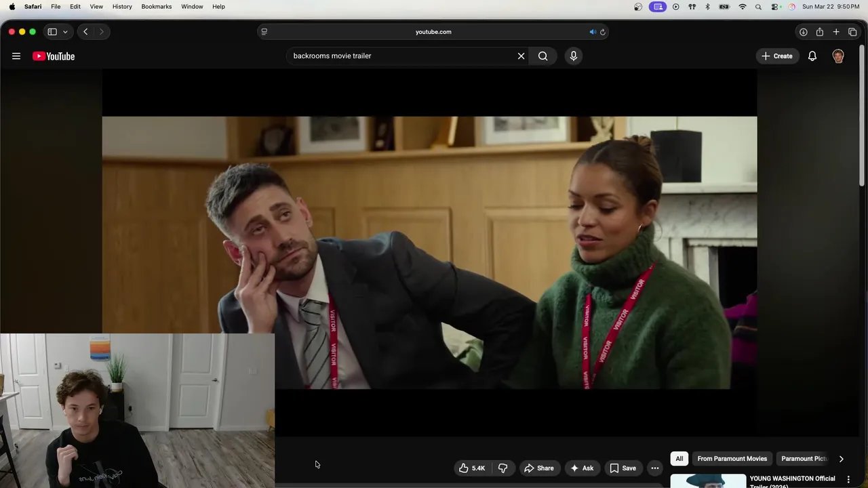This screenshot has height=488, width=868.
Task: Open the YouTube hamburger guide menu
Action: point(16,56)
